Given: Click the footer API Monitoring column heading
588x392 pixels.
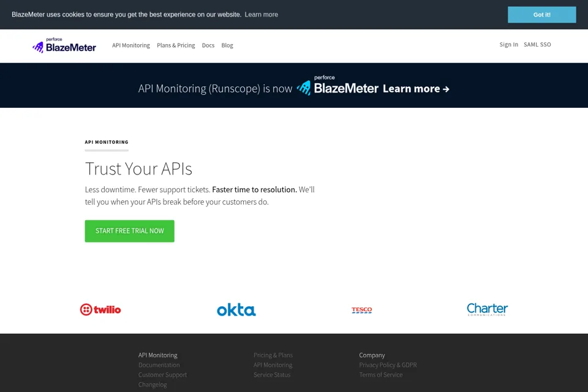Looking at the screenshot, I should tap(158, 355).
